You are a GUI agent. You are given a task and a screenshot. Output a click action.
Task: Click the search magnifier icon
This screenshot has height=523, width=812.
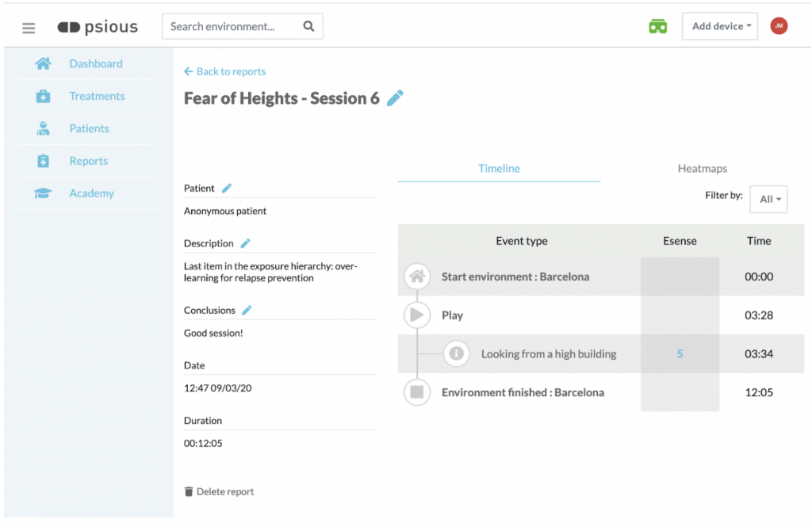[x=308, y=26]
